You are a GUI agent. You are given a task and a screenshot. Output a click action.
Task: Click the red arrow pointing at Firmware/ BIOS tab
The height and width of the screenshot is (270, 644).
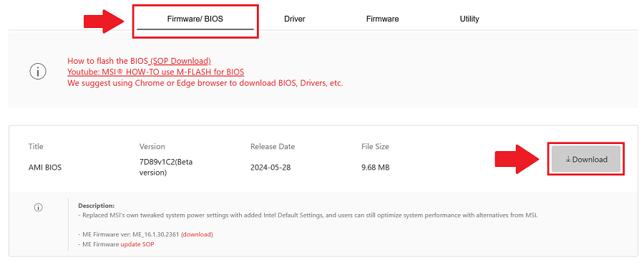pyautogui.click(x=104, y=21)
